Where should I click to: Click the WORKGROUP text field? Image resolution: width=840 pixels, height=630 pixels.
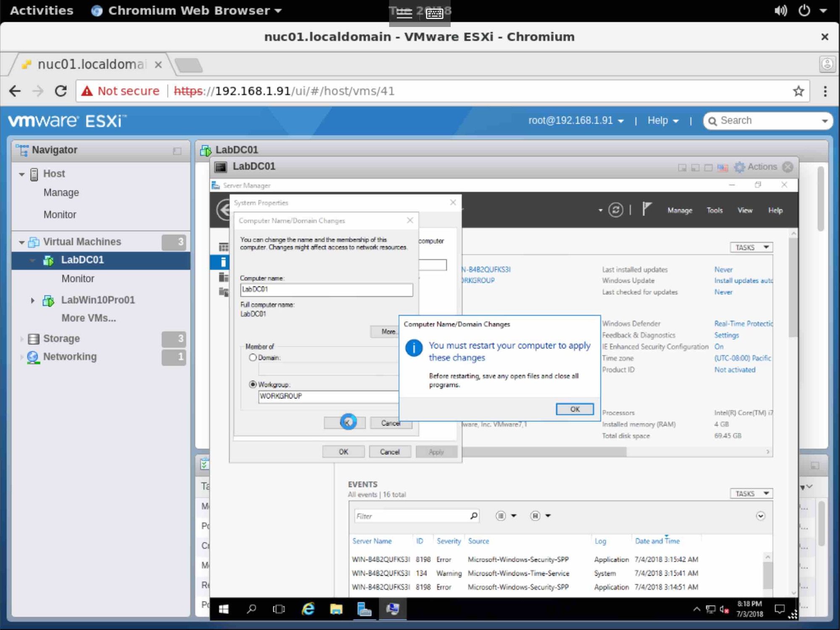[328, 396]
